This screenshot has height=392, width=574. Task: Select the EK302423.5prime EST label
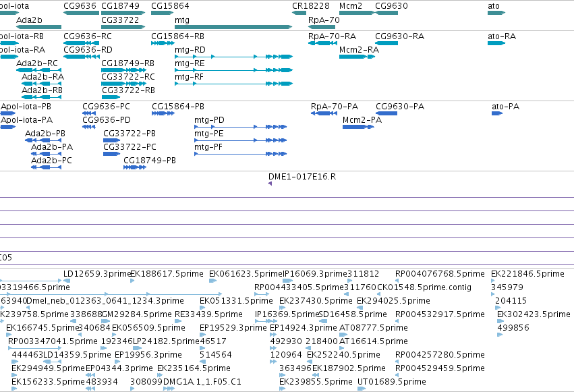pos(534,314)
